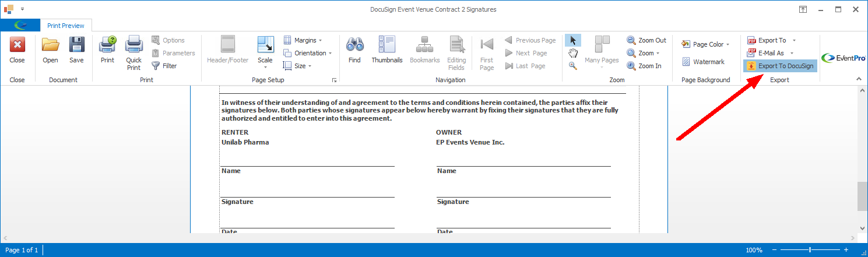The width and height of the screenshot is (868, 257).
Task: Go to Previous Page
Action: (530, 40)
